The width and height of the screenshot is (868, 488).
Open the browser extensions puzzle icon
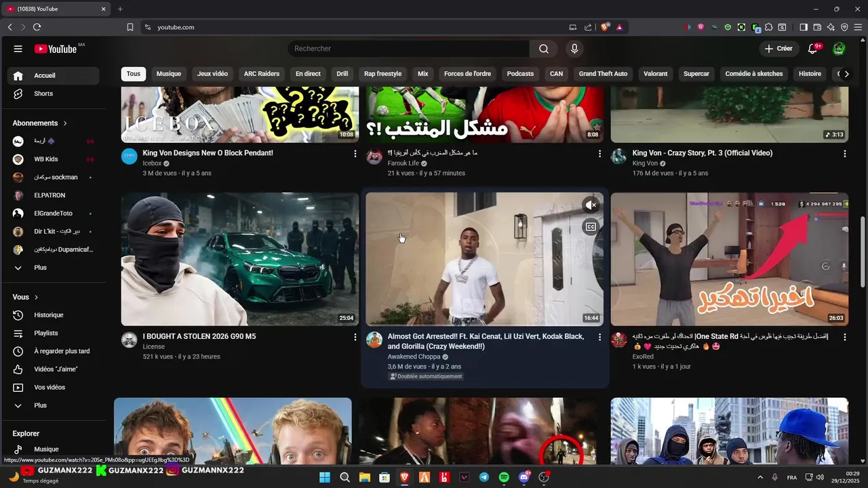tap(768, 27)
